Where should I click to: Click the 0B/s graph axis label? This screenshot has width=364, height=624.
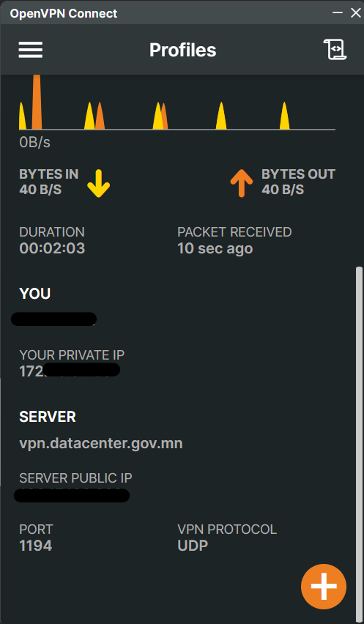click(x=34, y=143)
